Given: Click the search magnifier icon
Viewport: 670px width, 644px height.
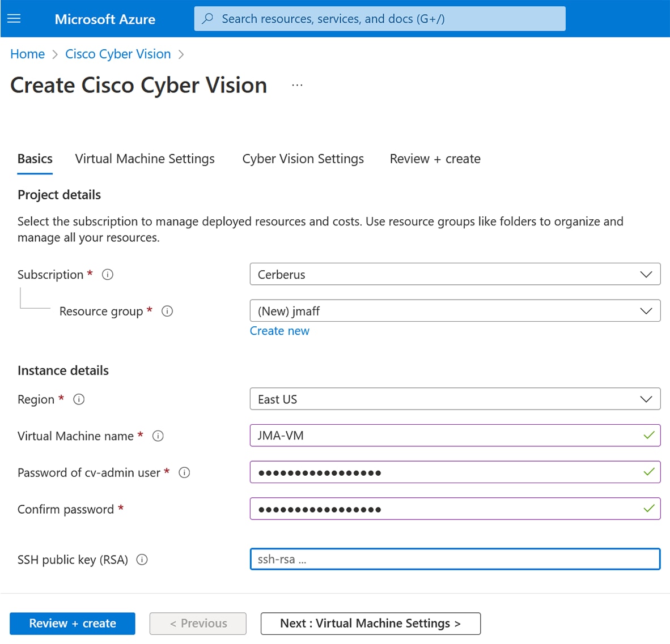Looking at the screenshot, I should click(207, 18).
